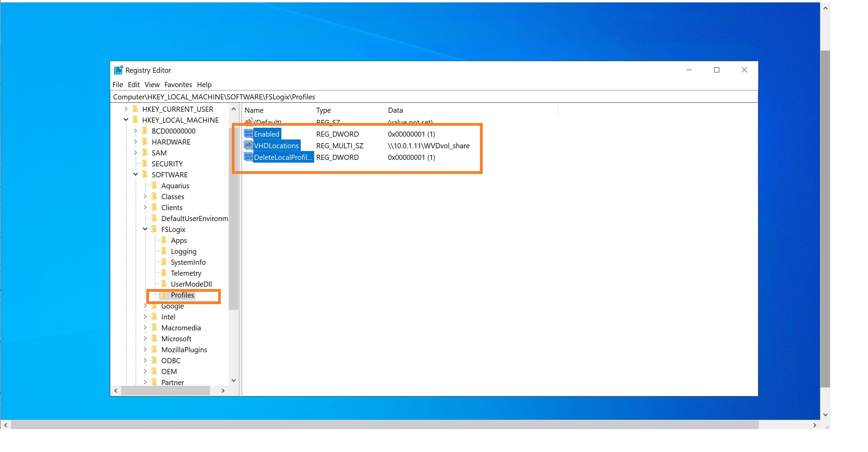This screenshot has height=452, width=868.
Task: Click the SECURITY folder icon
Action: pos(145,164)
